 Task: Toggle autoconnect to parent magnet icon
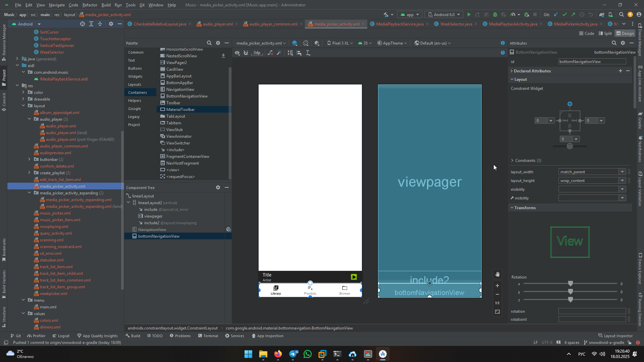pyautogui.click(x=246, y=53)
